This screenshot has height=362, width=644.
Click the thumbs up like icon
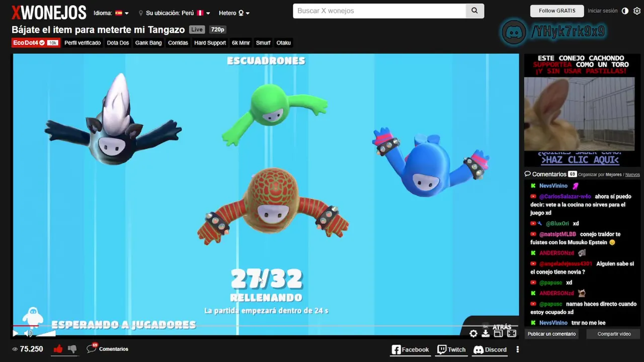click(x=58, y=348)
